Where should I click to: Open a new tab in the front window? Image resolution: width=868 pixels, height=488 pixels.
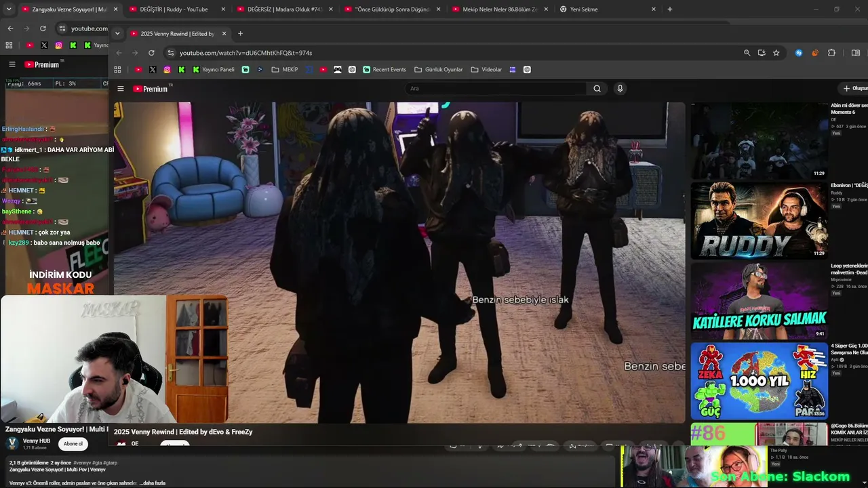[x=240, y=33]
